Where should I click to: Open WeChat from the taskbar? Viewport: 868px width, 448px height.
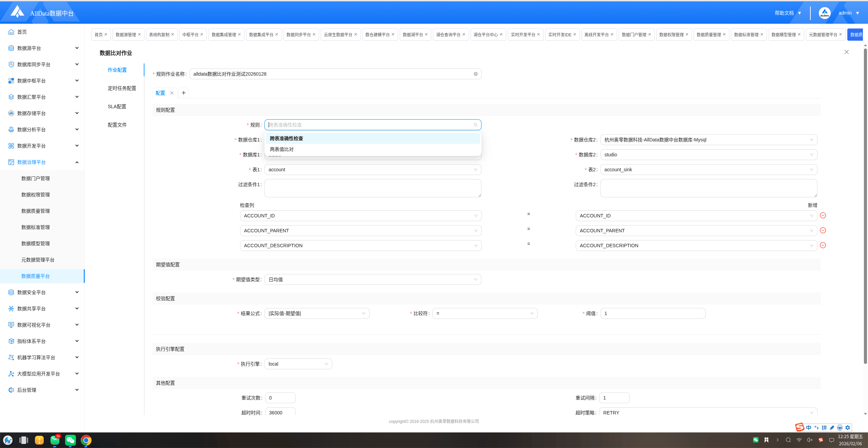70,440
